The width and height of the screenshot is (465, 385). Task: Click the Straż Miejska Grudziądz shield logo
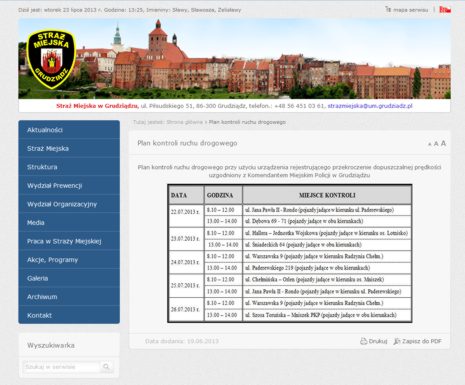click(x=51, y=59)
